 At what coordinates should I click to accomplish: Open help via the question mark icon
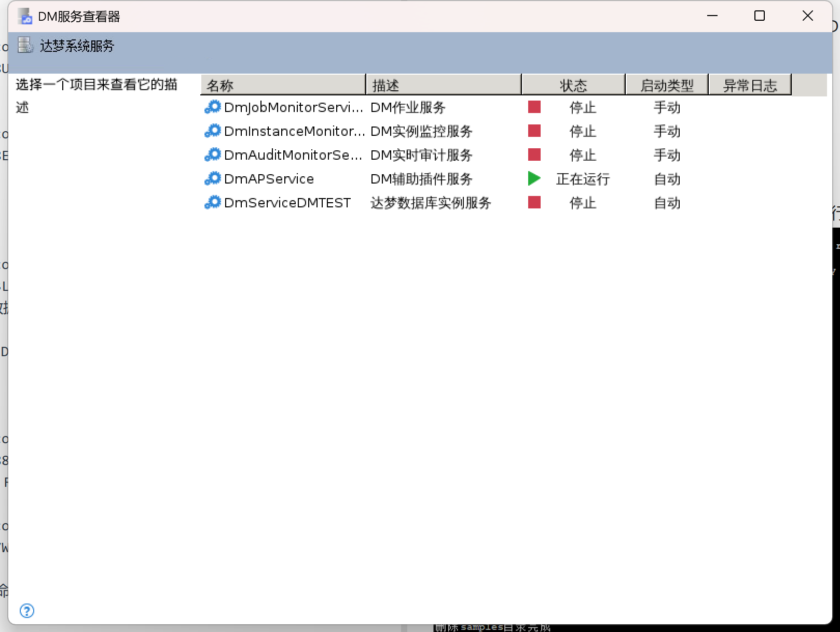[27, 611]
